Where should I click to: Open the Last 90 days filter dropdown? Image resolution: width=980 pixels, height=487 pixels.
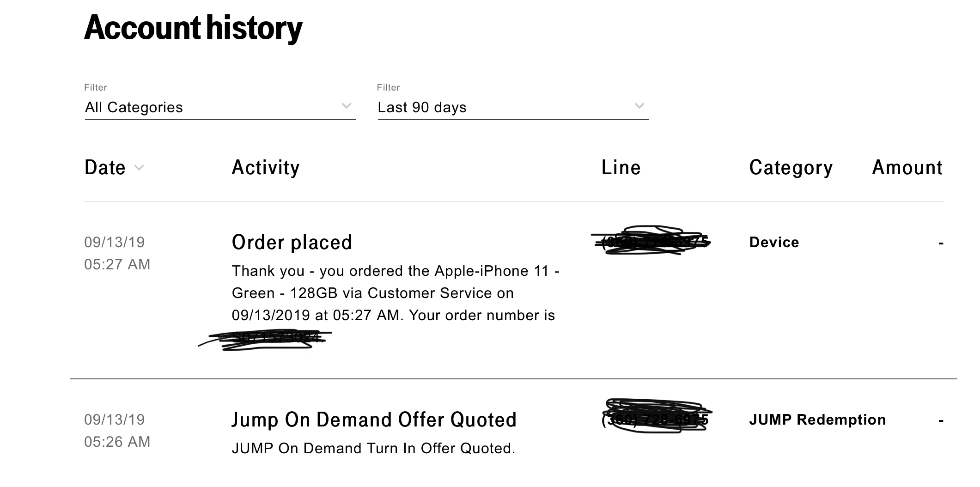tap(513, 107)
